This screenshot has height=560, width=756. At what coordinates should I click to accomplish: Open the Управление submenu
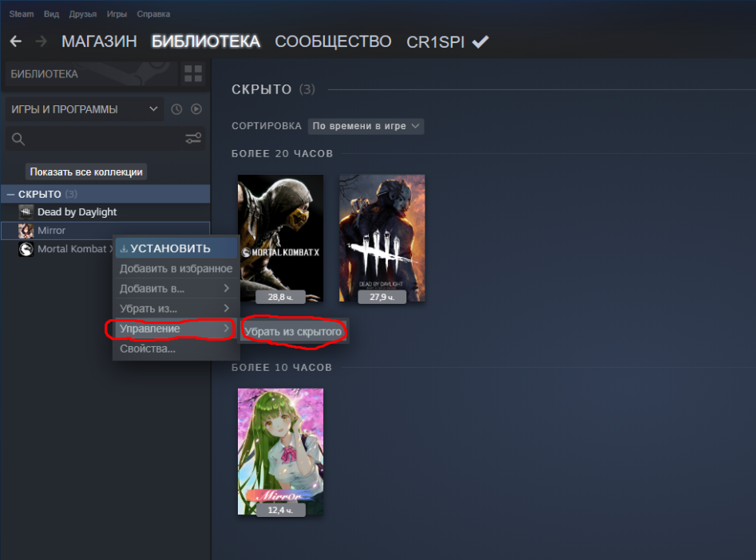coord(176,329)
